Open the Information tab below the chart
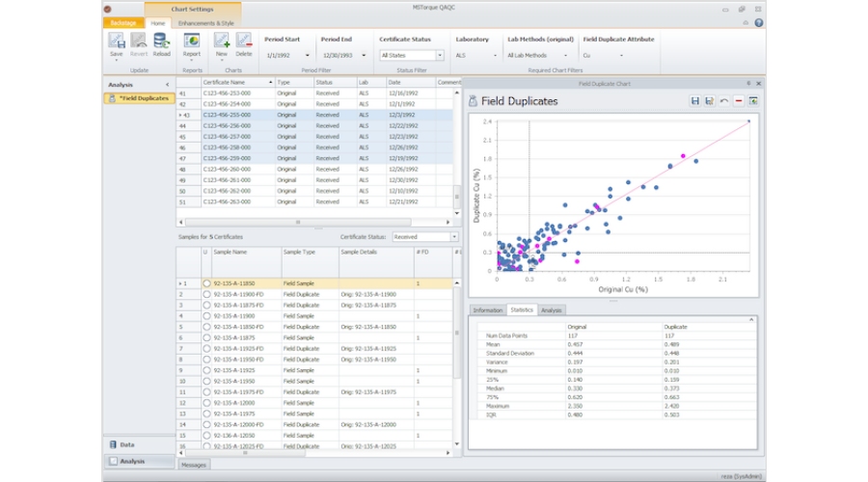 (x=487, y=310)
